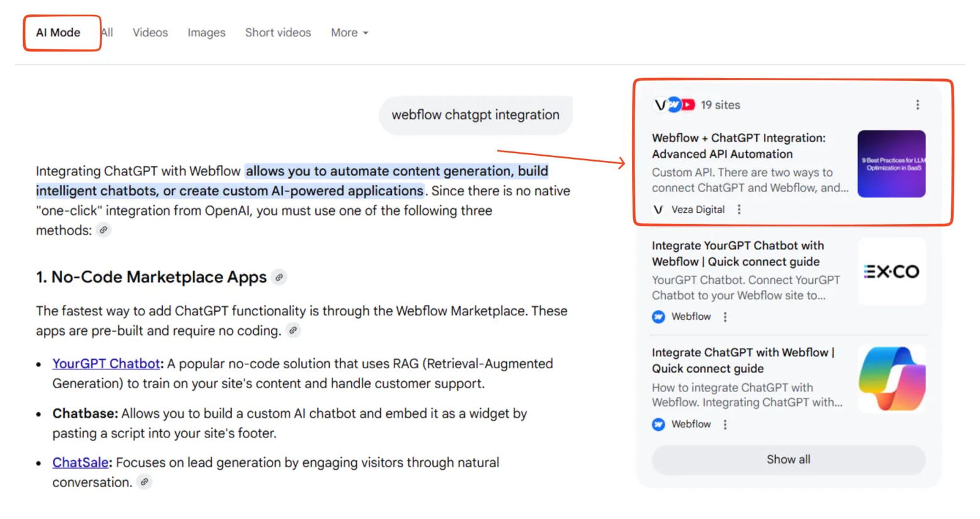Click link icon beside No-Code Marketplace Apps heading
Screen dimensions: 980x519
click(280, 277)
